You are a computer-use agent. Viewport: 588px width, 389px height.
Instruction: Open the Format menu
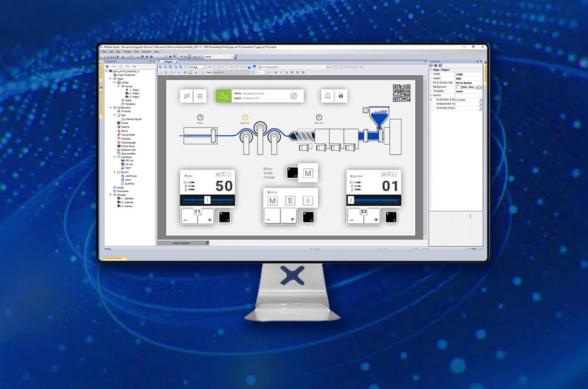126,51
